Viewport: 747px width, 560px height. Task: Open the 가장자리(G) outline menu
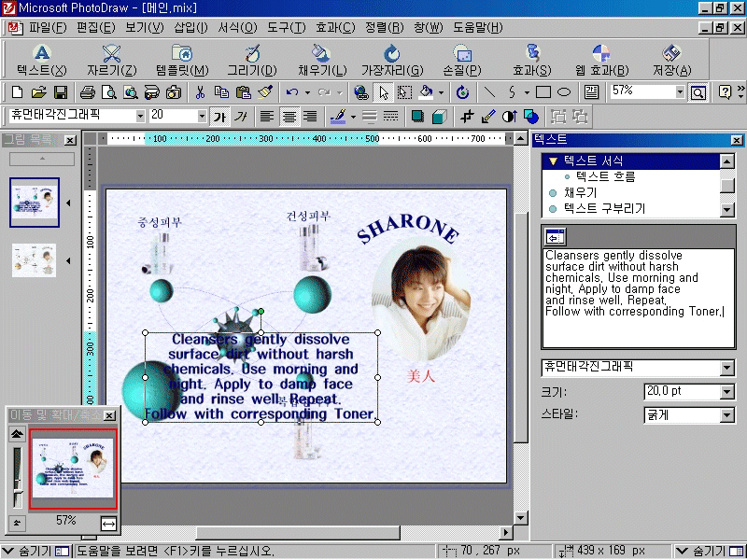tap(392, 60)
